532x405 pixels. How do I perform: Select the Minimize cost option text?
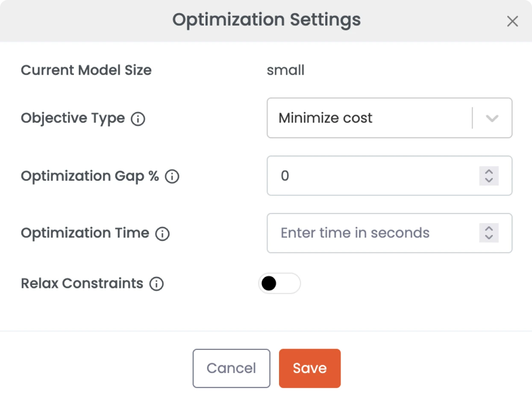point(325,118)
